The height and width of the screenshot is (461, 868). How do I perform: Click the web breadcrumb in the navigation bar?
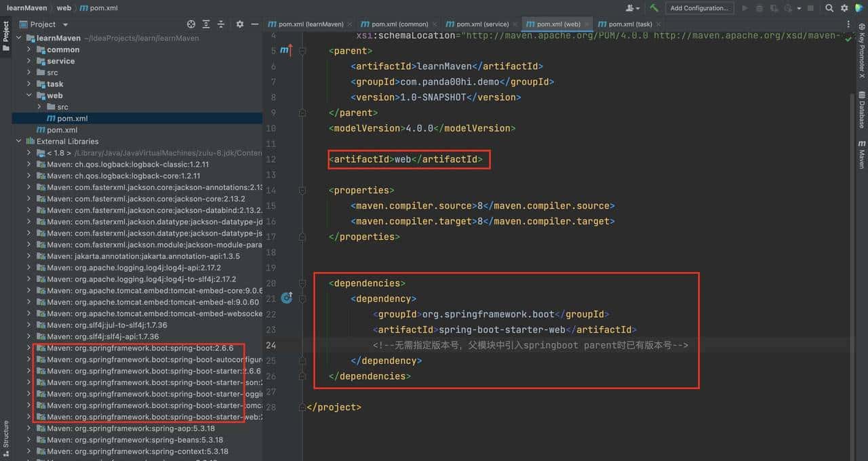(65, 8)
